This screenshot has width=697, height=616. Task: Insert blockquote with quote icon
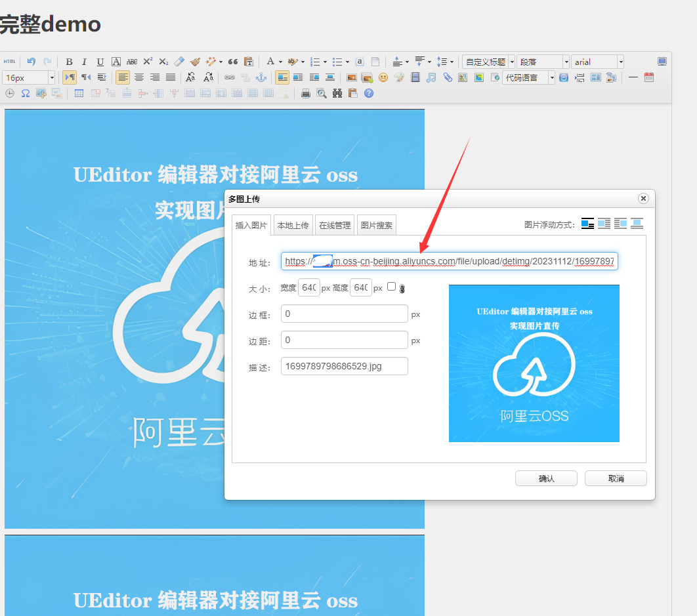tap(233, 62)
